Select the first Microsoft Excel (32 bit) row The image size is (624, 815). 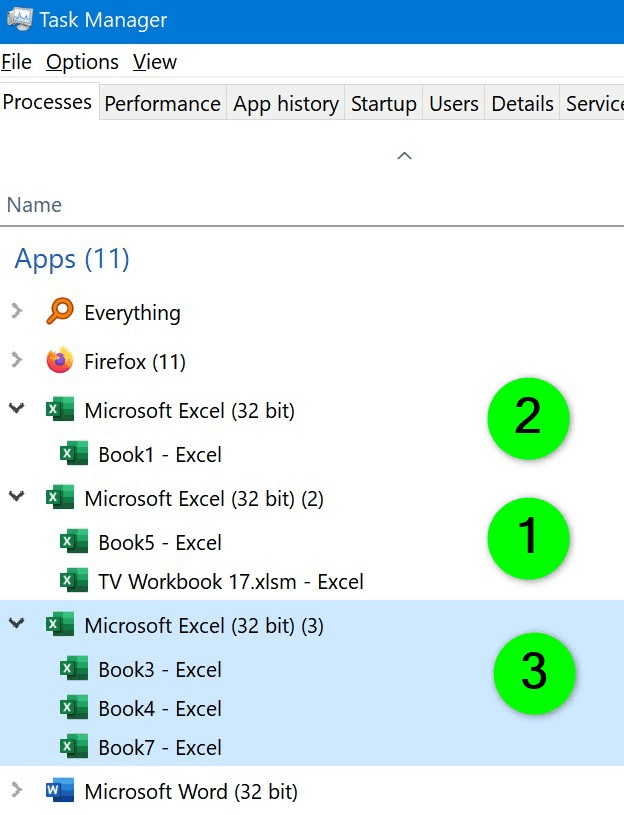tap(312, 410)
